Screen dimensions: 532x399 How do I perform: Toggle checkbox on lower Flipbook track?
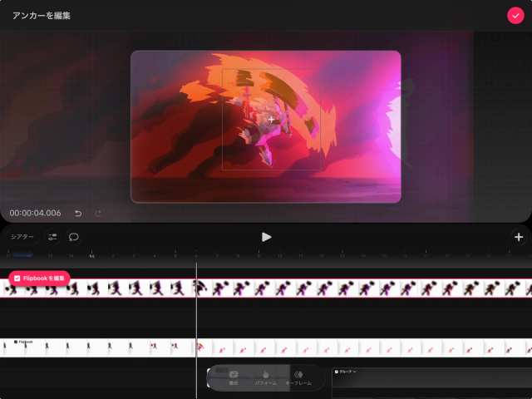(x=16, y=342)
